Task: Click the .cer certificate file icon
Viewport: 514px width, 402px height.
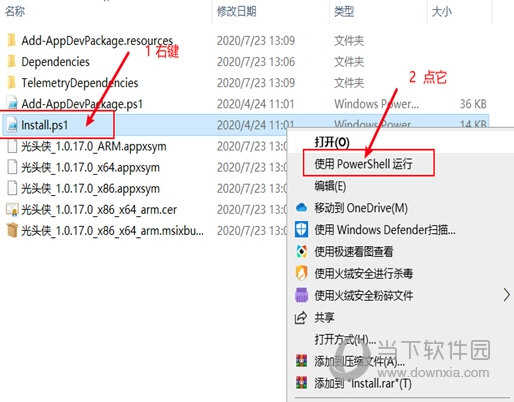Action: (12, 210)
